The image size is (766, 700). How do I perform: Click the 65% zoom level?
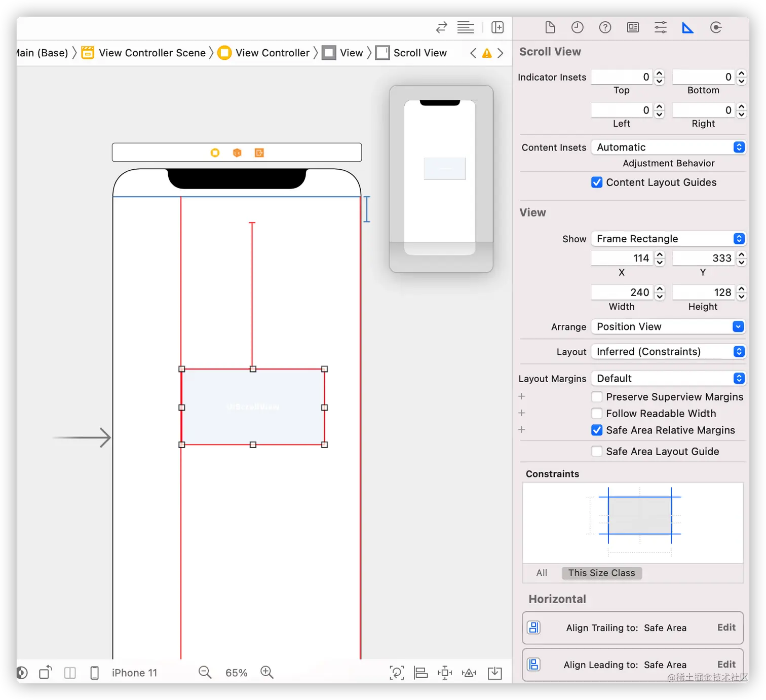(x=237, y=673)
